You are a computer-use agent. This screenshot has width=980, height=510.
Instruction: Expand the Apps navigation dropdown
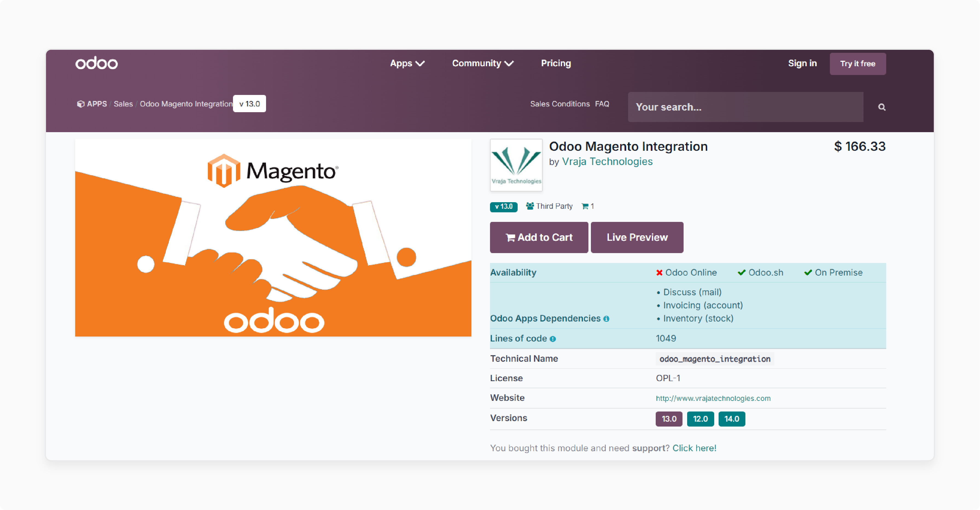click(406, 63)
